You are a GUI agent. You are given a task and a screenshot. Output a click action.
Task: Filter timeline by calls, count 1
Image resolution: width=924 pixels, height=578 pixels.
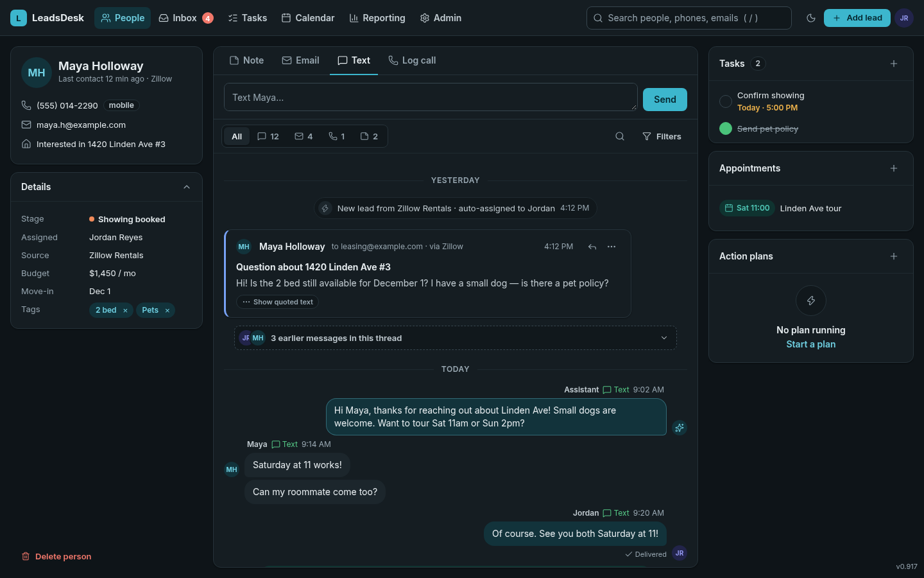coord(337,136)
